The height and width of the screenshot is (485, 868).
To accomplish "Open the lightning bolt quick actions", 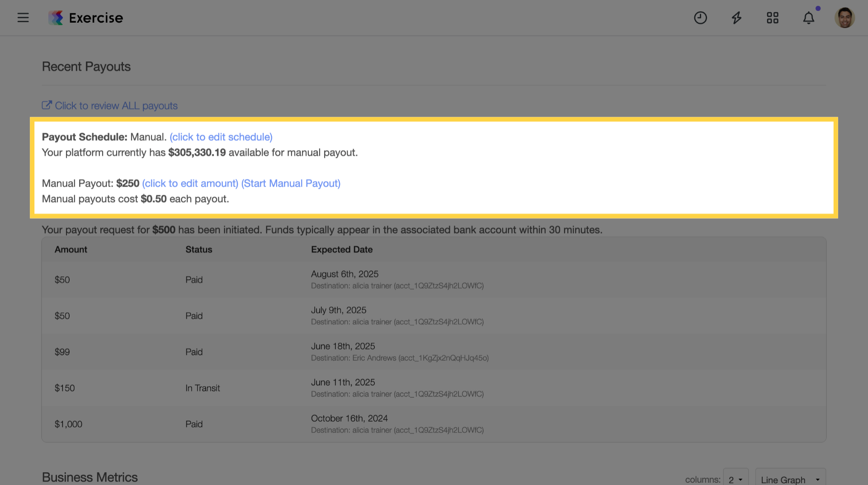I will click(x=736, y=18).
